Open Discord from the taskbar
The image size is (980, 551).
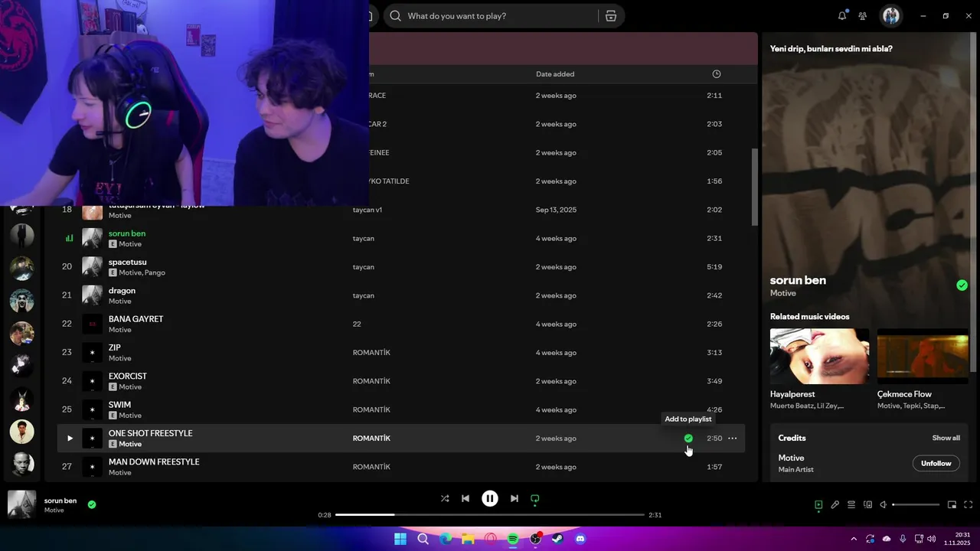(580, 539)
